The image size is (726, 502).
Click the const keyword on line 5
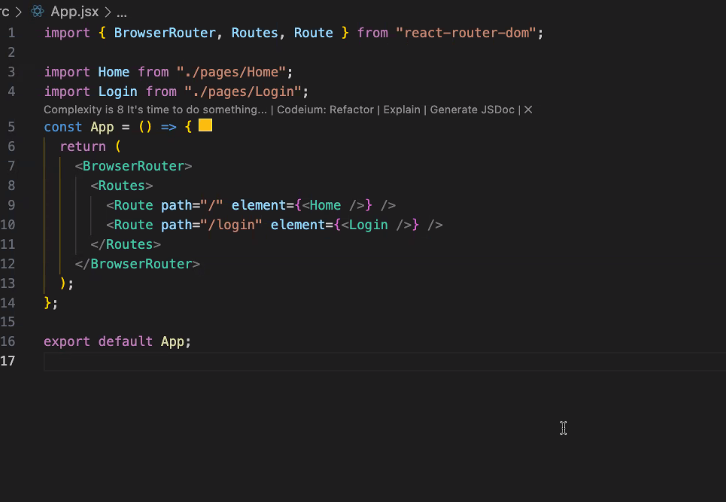[63, 127]
